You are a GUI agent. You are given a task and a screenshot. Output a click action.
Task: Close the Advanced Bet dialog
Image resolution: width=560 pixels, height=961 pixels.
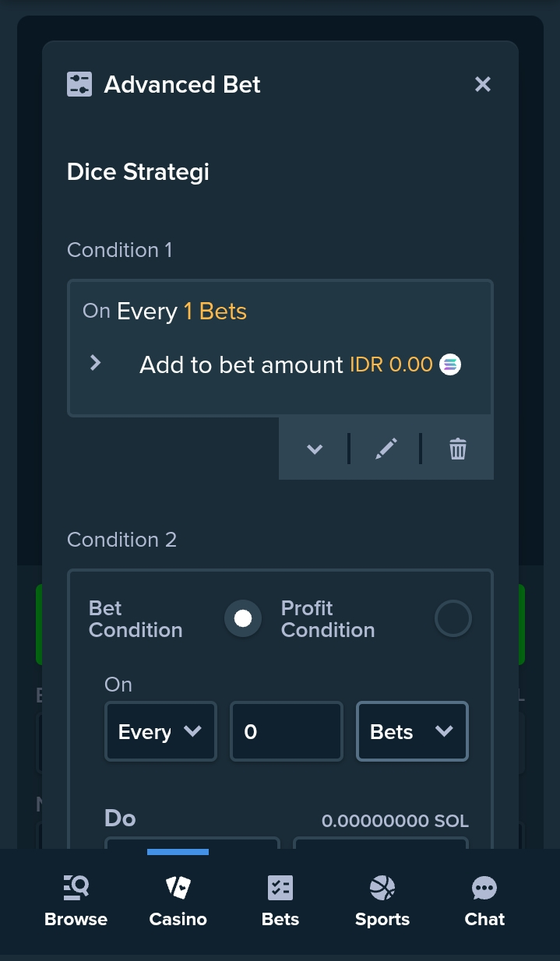pyautogui.click(x=483, y=84)
